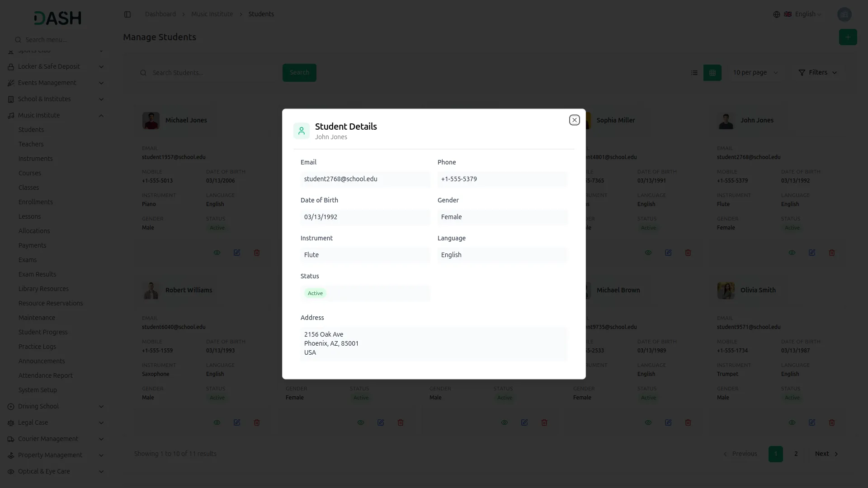Screen dimensions: 868x488
Task: Open Teachers in the sidebar
Action: tap(31, 144)
